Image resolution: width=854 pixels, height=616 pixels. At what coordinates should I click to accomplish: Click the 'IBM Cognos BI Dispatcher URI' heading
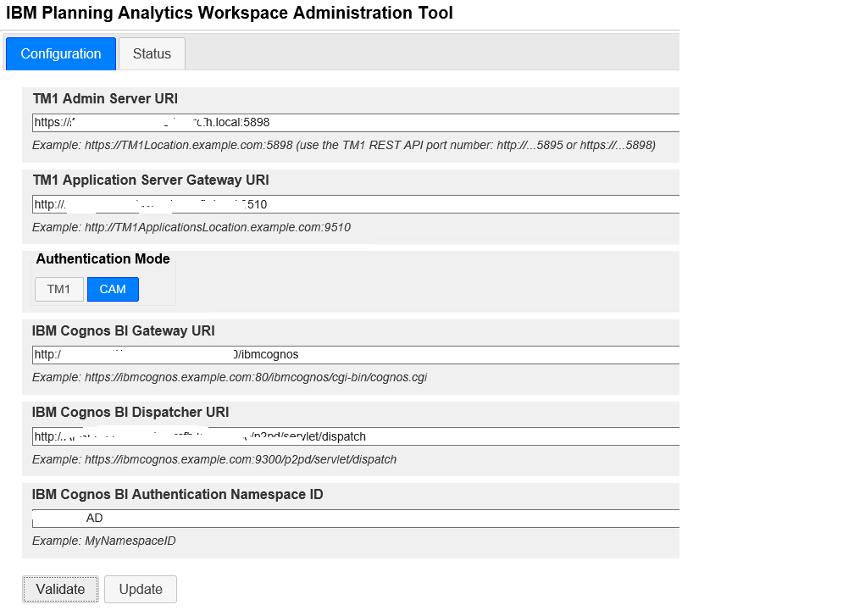[130, 413]
